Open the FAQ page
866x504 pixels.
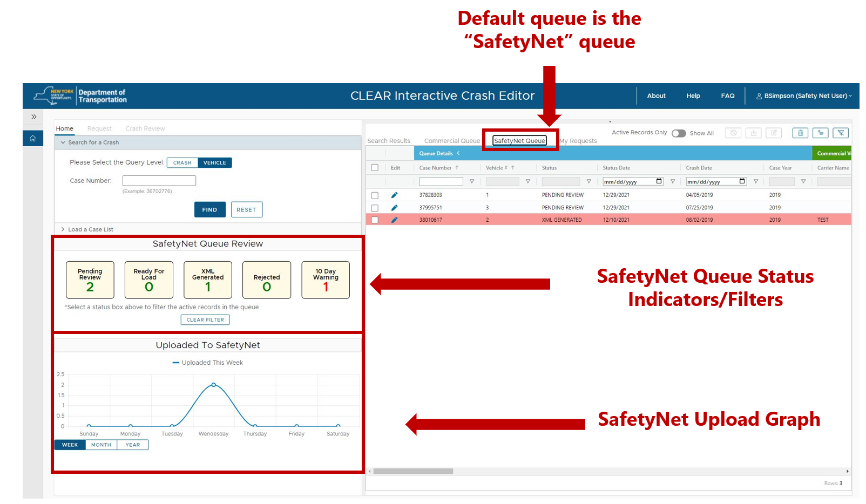[x=728, y=96]
